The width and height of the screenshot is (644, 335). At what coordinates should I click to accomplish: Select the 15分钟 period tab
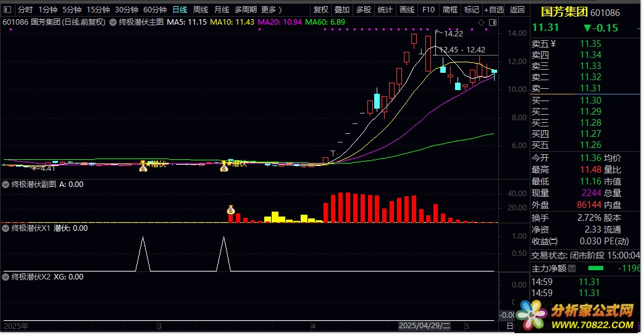tap(98, 9)
